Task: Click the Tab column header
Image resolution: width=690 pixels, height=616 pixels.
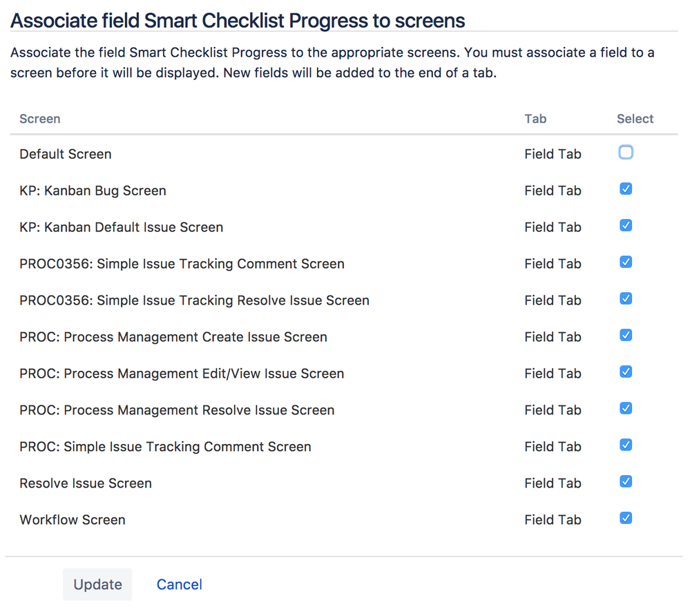Action: [x=535, y=119]
